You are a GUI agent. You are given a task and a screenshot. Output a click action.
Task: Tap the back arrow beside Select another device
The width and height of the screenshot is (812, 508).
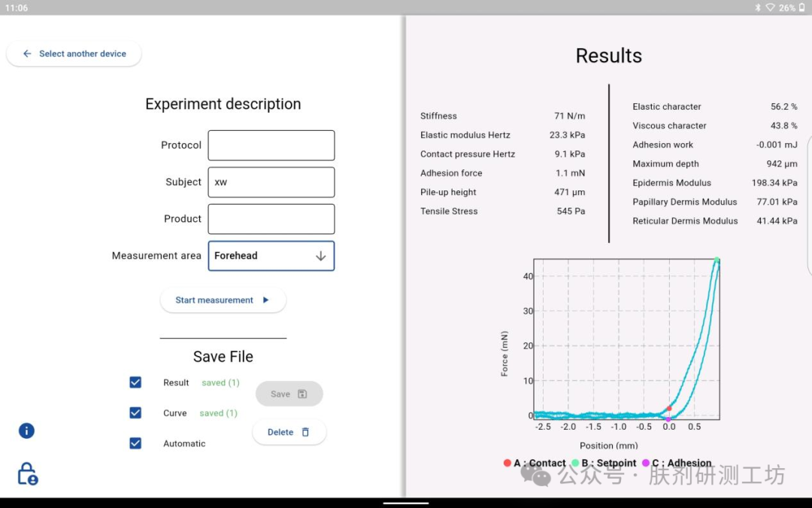[27, 53]
